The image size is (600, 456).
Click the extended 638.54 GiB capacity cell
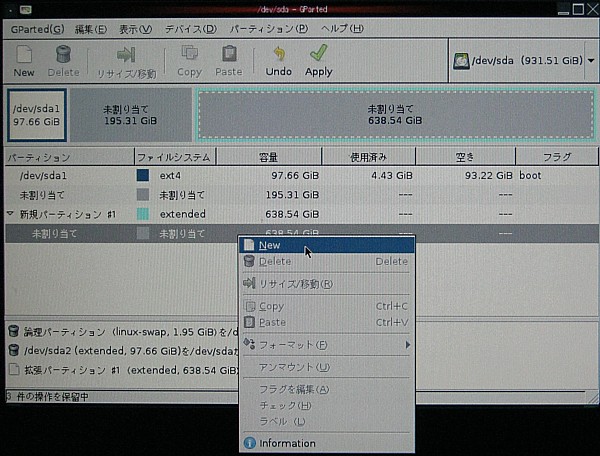[292, 214]
